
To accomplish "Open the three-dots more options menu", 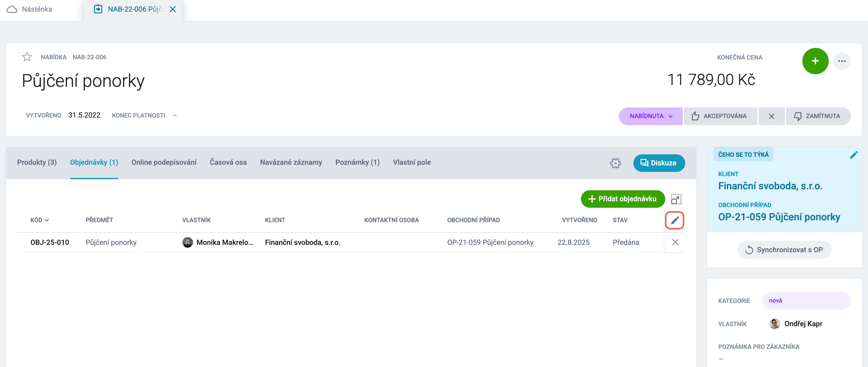I will [x=841, y=61].
